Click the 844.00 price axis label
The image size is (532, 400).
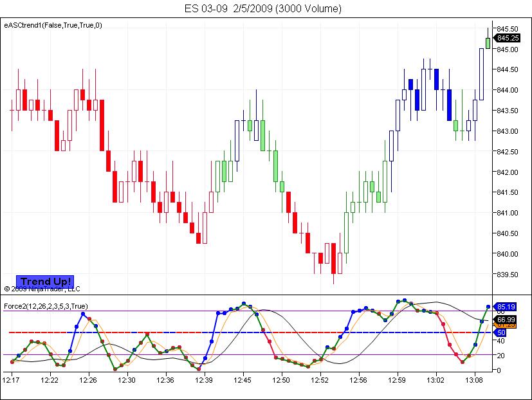click(507, 90)
